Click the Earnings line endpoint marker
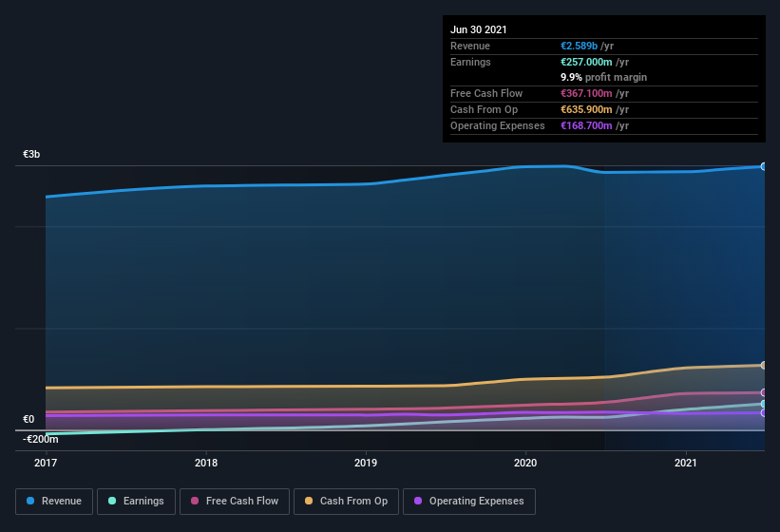The height and width of the screenshot is (532, 780). pos(764,404)
